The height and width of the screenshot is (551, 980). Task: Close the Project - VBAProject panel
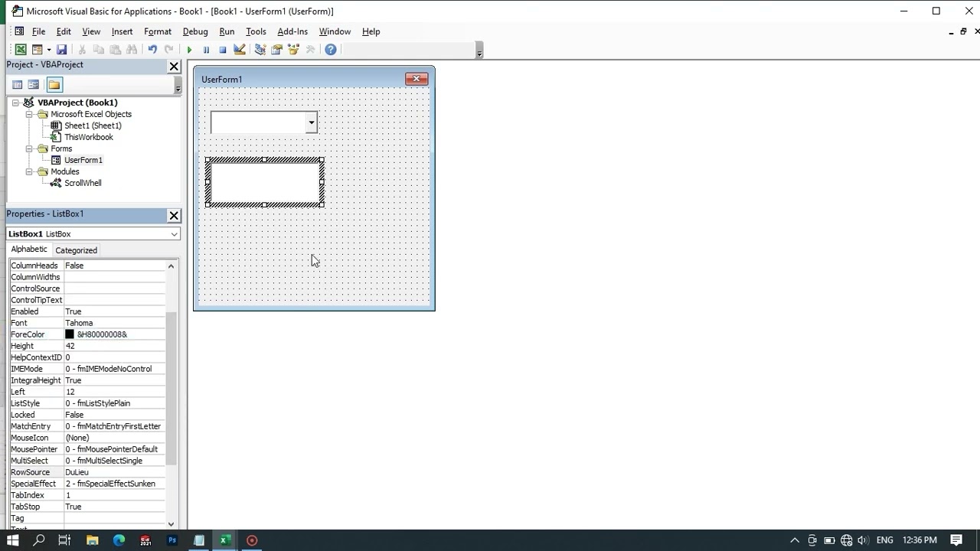[x=174, y=67]
